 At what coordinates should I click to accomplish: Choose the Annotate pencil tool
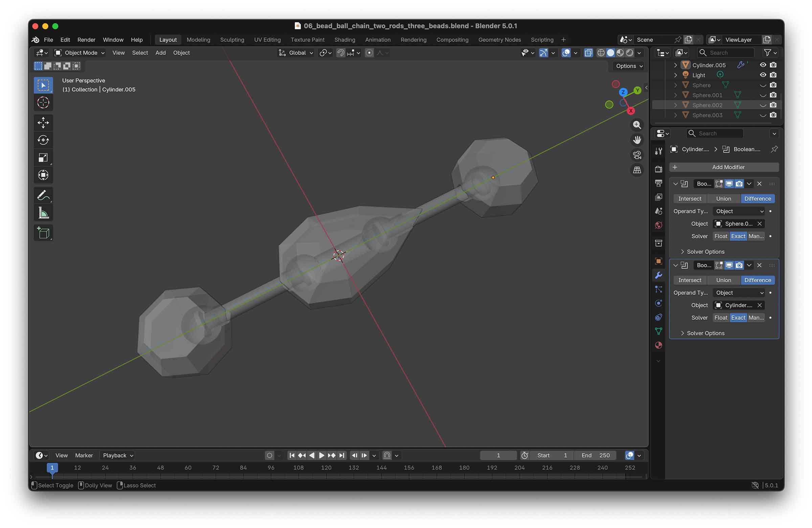point(43,196)
